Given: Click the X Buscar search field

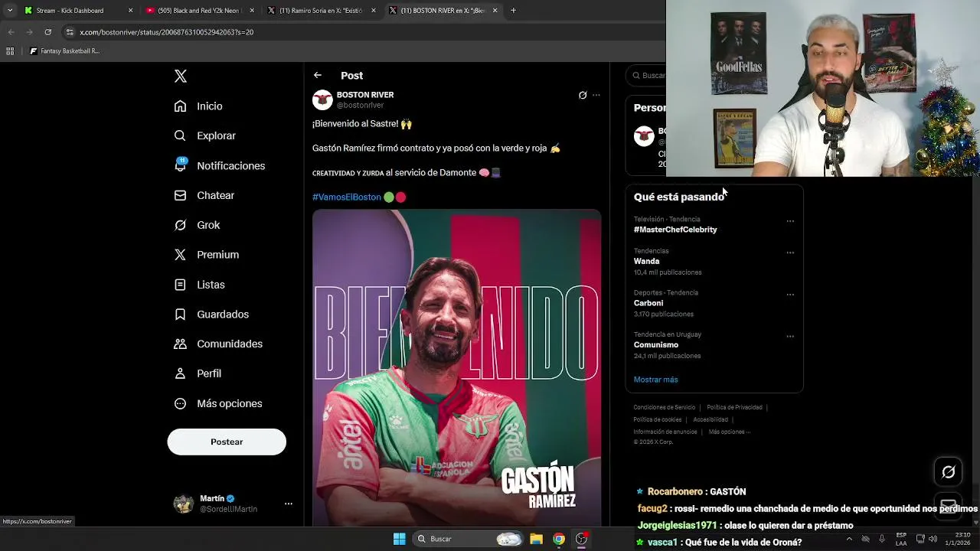Looking at the screenshot, I should pyautogui.click(x=645, y=75).
